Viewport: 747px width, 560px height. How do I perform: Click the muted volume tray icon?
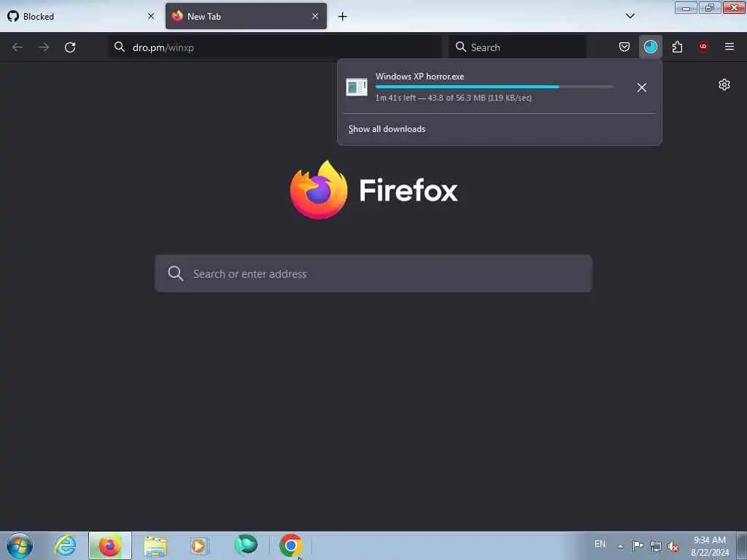coord(673,547)
